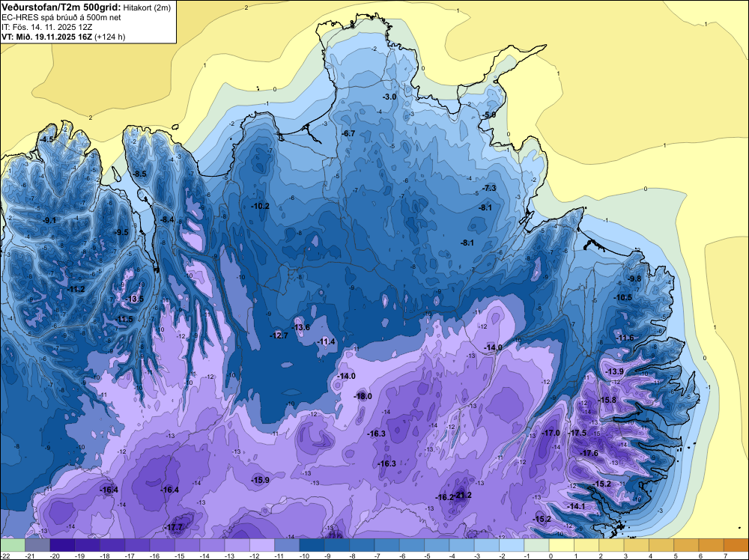Click the initial time 'IT: Fös. 14. 11. 2025 12Z'

(x=46, y=27)
